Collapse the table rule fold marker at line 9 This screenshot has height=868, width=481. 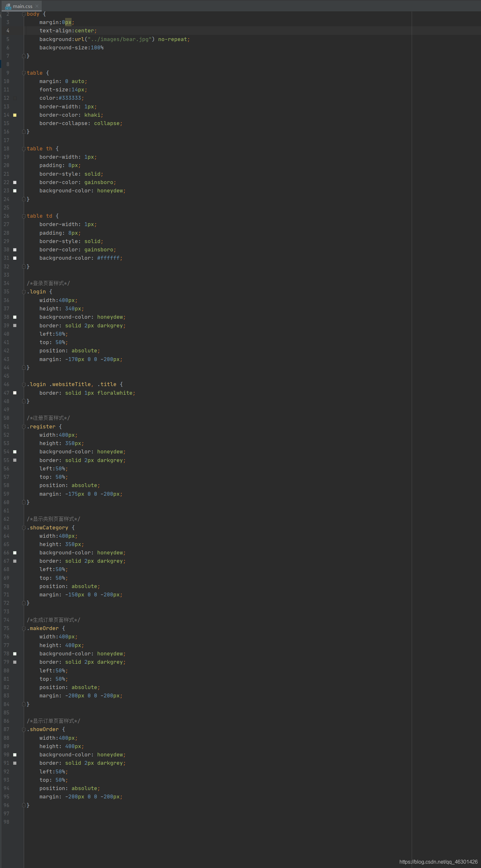click(24, 73)
